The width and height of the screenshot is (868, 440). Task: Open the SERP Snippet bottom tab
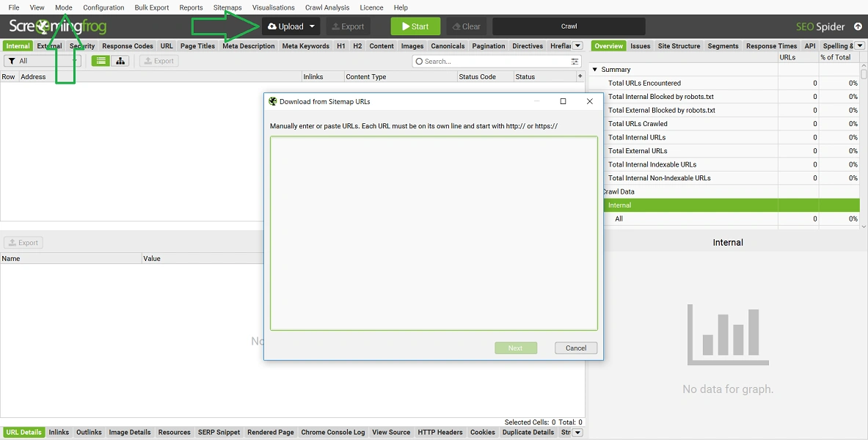coord(219,432)
